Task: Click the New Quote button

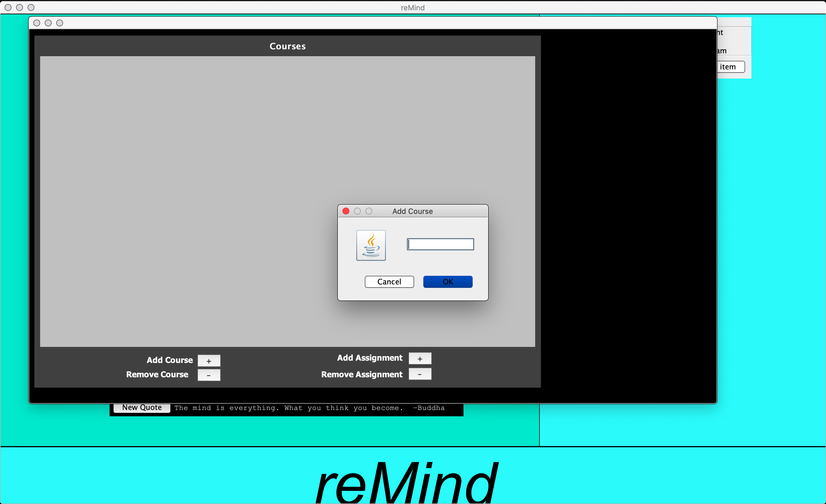Action: point(142,408)
